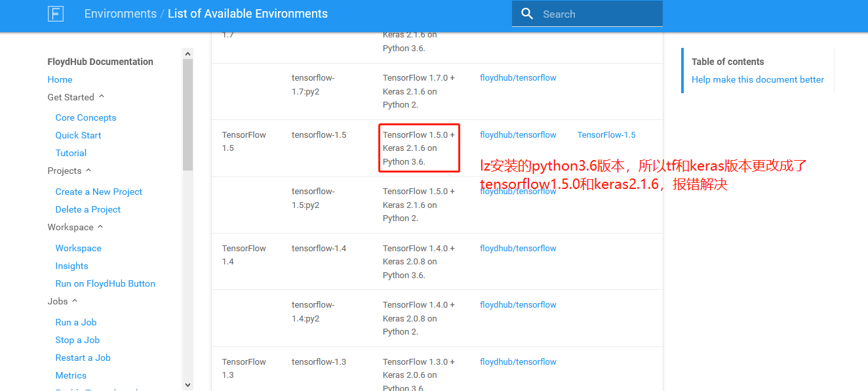Viewport: 868px width, 391px height.
Task: Select the 'tensorflow-1.7:py2' cell text
Action: click(313, 85)
